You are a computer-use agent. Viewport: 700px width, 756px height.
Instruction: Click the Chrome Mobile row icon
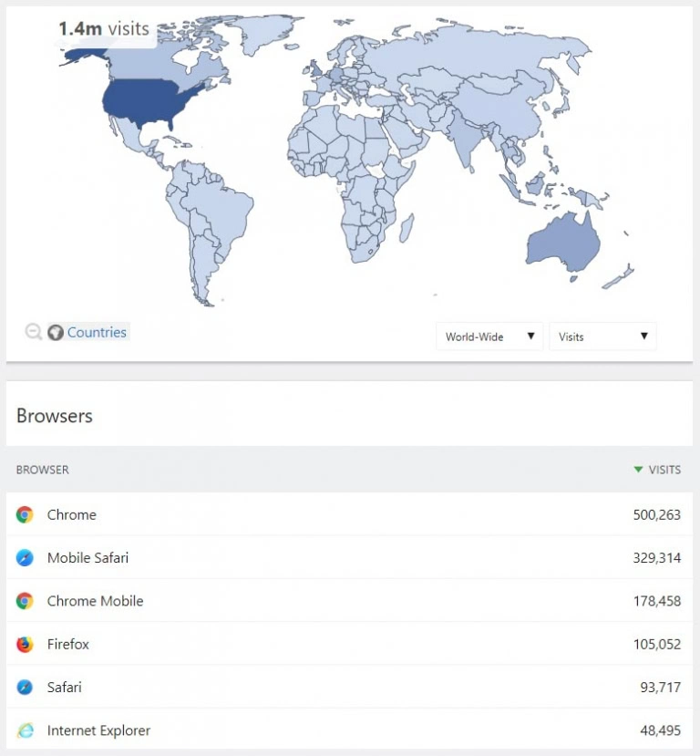(25, 601)
